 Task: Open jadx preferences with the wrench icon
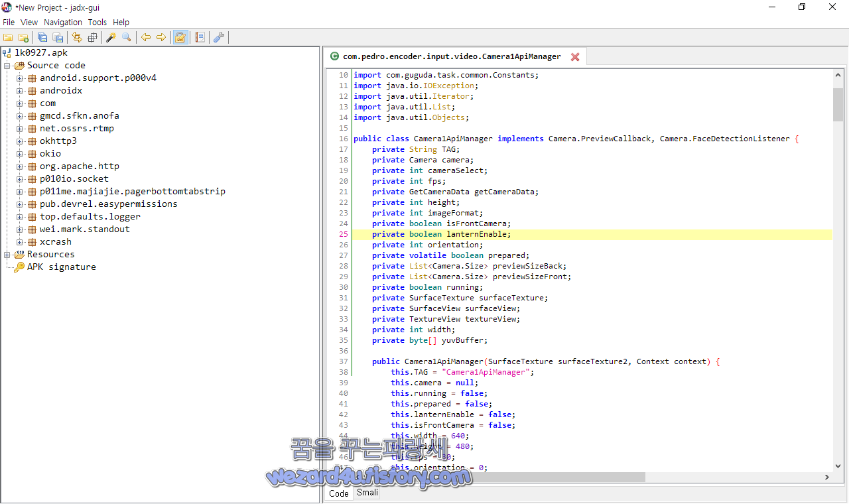coord(219,37)
